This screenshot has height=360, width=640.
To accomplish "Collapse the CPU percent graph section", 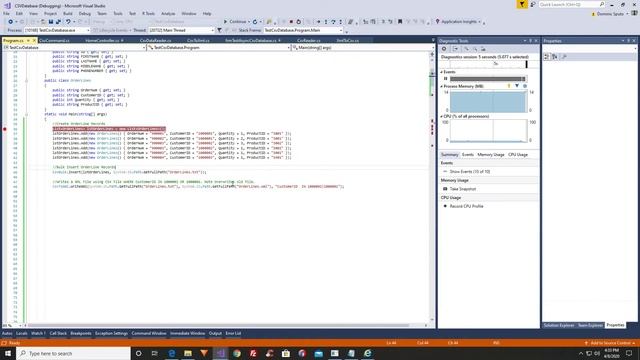I will [441, 116].
